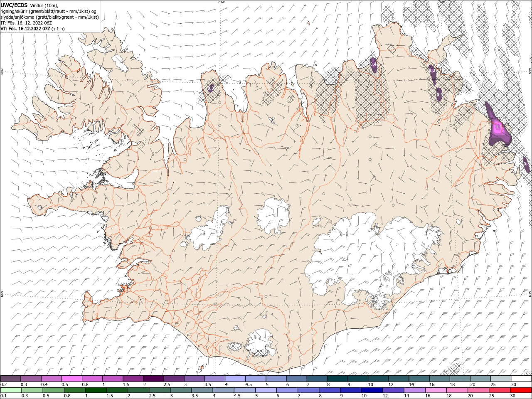The height and width of the screenshot is (399, 532).
Task: Pick top-row legend swatch between 8 and 9
Action: pos(337,379)
